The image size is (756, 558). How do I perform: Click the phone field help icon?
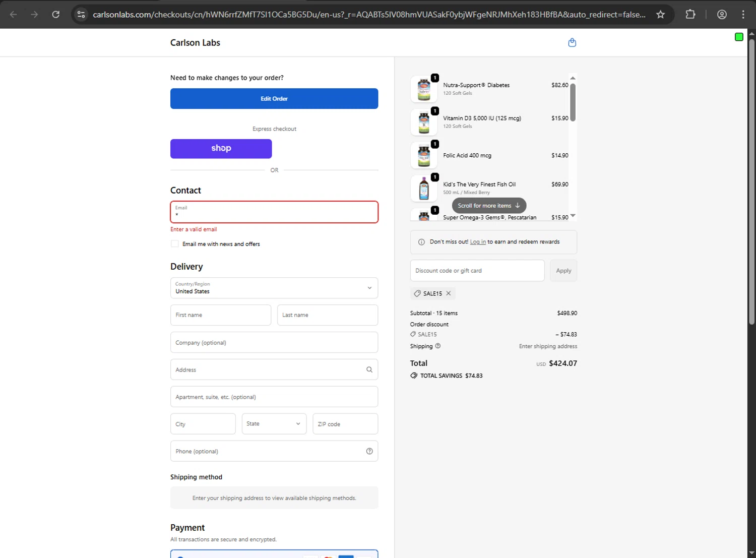(369, 451)
